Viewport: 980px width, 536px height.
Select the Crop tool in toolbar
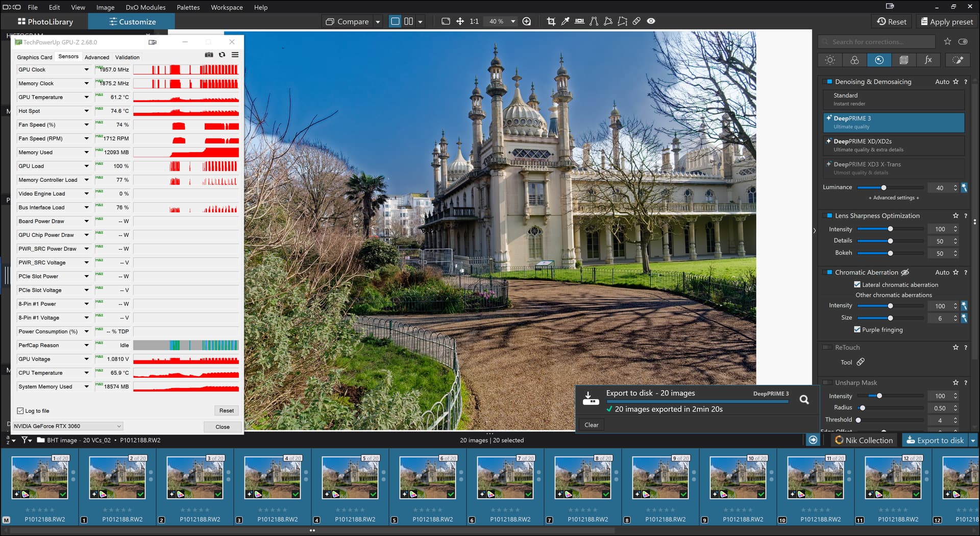[551, 21]
